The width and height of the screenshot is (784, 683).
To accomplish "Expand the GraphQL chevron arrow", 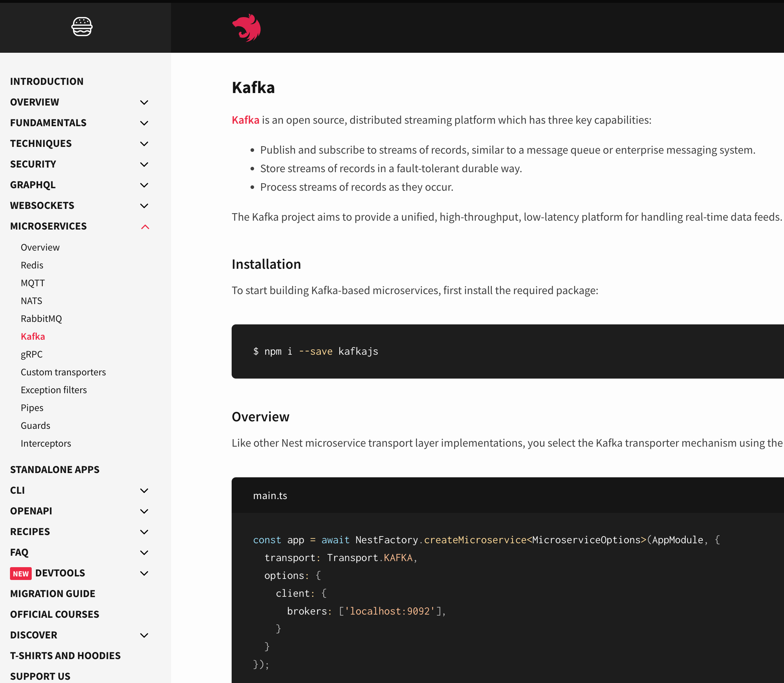I will pyautogui.click(x=144, y=185).
